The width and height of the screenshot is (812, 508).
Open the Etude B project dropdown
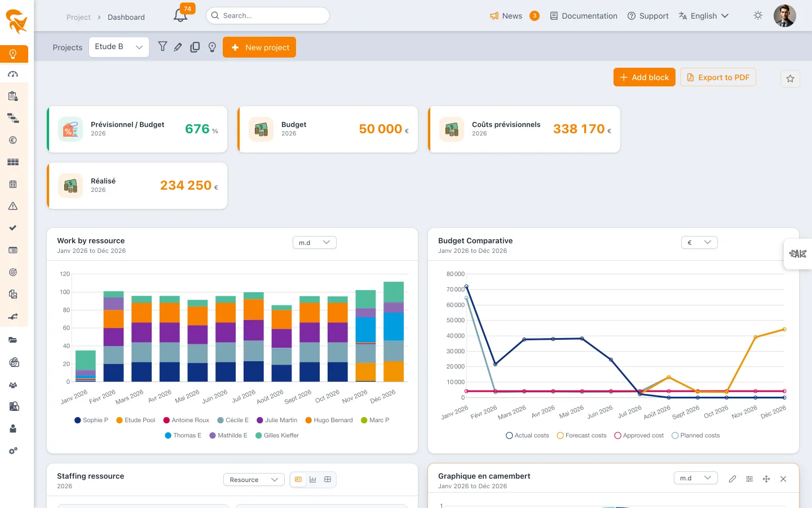[119, 47]
